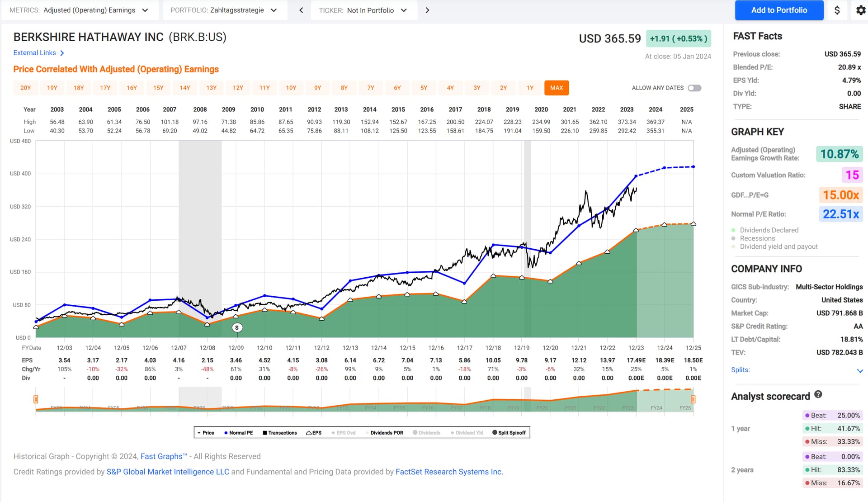Expand the Splits section chevron

pyautogui.click(x=859, y=371)
